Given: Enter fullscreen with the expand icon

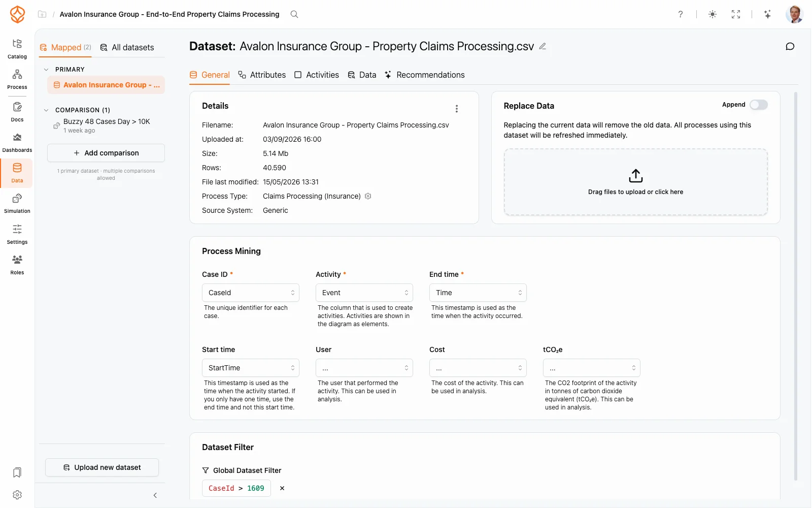Looking at the screenshot, I should (736, 14).
